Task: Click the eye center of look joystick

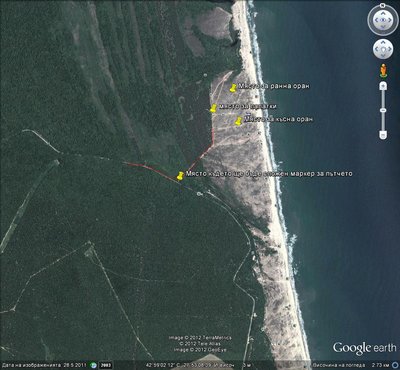Action: tap(383, 20)
